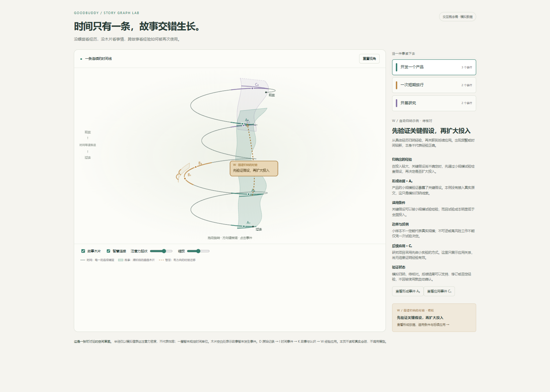Click the 现在 endpoint dot on the spiral
The width and height of the screenshot is (550, 392).
[266, 92]
